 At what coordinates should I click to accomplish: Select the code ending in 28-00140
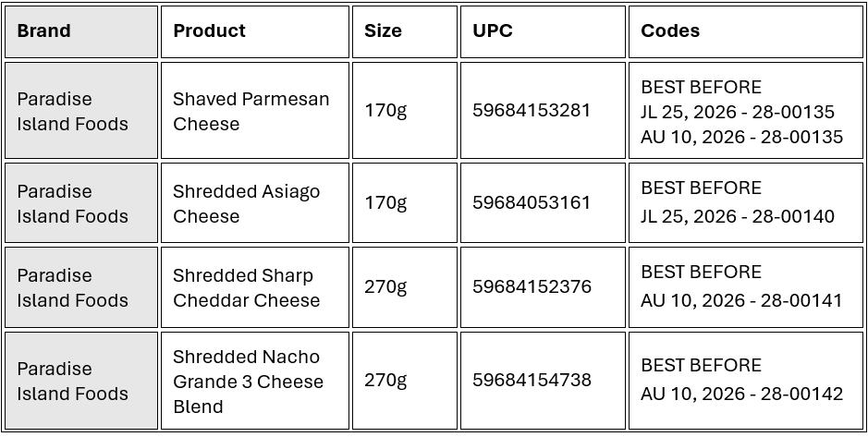pyautogui.click(x=737, y=216)
